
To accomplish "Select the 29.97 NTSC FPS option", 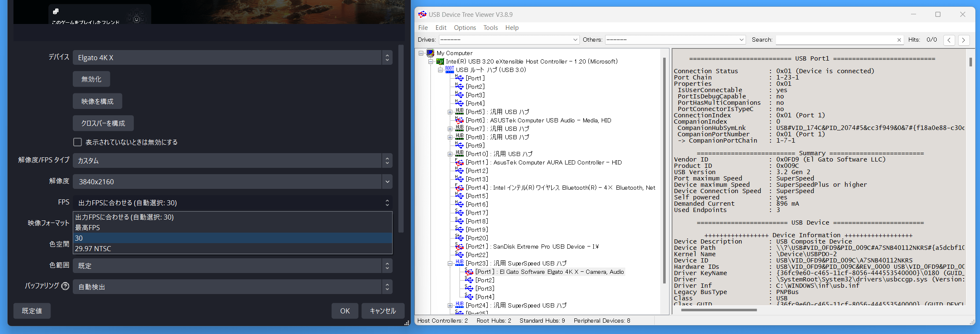I will click(x=93, y=249).
